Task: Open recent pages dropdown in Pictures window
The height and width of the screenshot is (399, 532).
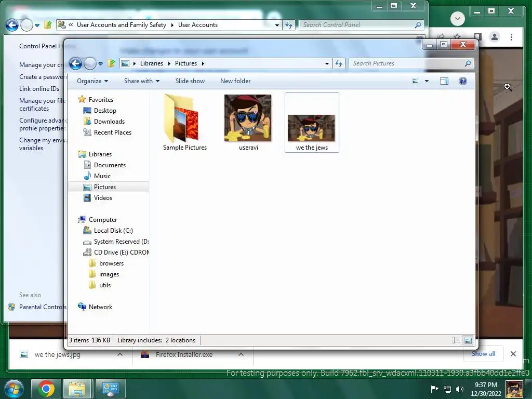Action: click(100, 63)
